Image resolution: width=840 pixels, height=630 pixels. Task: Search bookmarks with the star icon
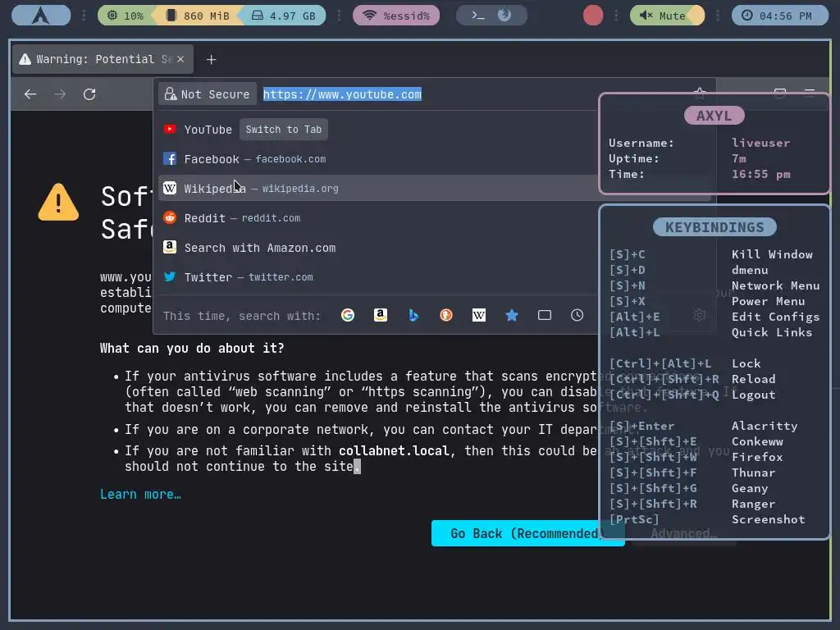click(x=512, y=315)
